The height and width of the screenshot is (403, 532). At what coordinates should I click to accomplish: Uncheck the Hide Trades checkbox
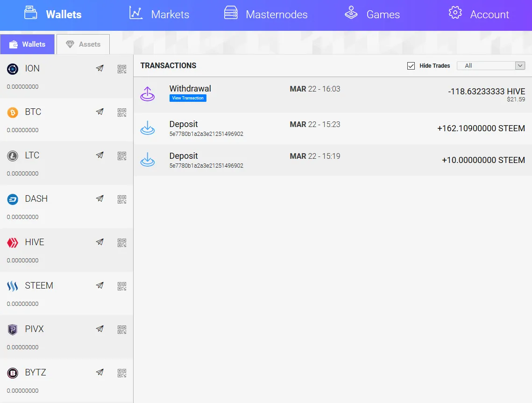pyautogui.click(x=411, y=66)
